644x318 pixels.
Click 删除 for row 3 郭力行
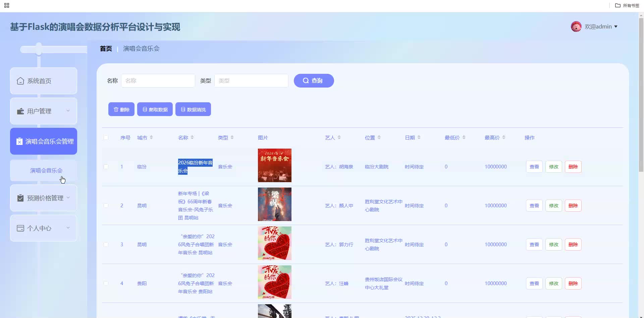click(573, 245)
